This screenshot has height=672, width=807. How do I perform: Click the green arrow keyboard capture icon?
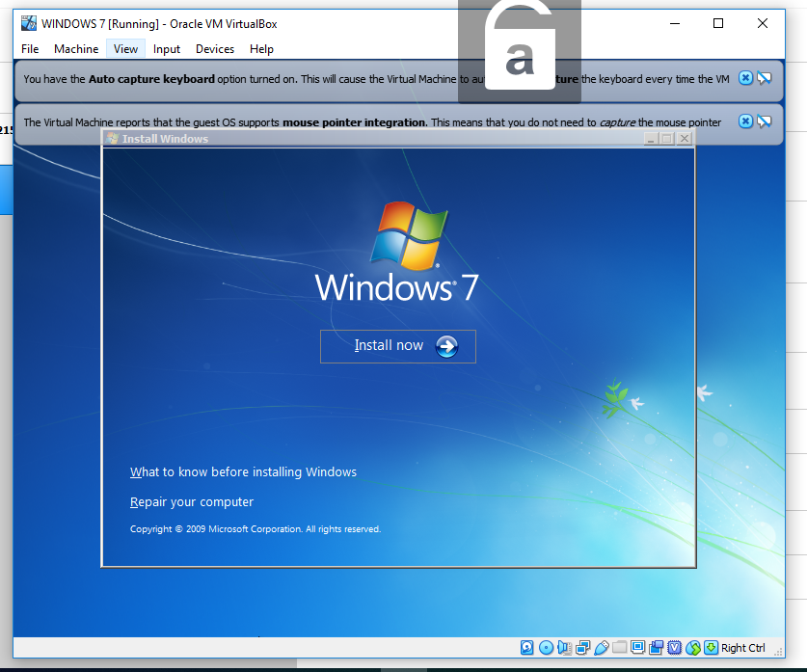[711, 647]
